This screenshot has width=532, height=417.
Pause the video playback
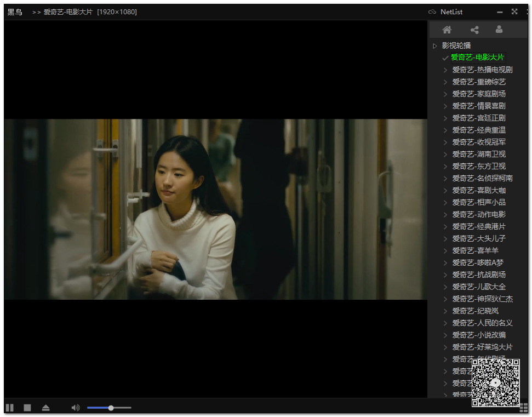(10, 408)
